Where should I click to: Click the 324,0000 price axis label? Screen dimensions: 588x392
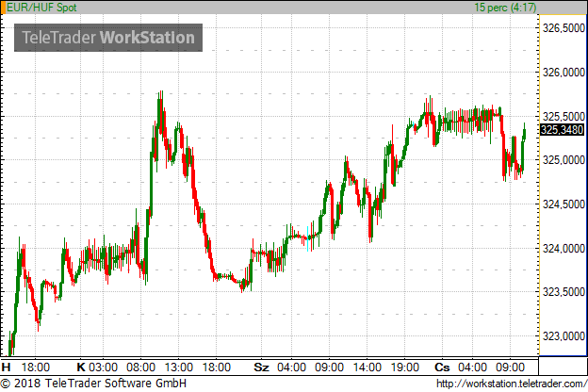[x=563, y=249]
